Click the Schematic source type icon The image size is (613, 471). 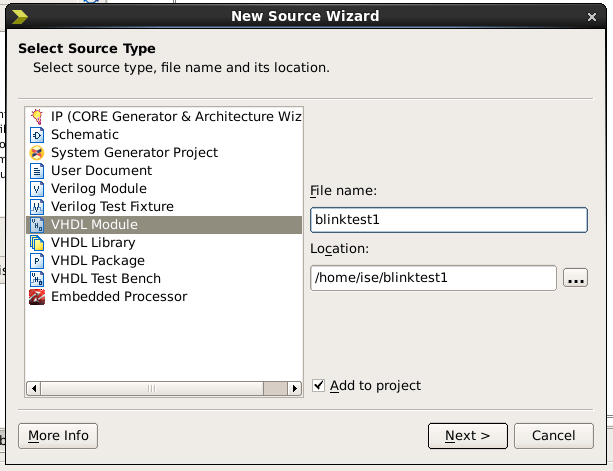click(37, 135)
